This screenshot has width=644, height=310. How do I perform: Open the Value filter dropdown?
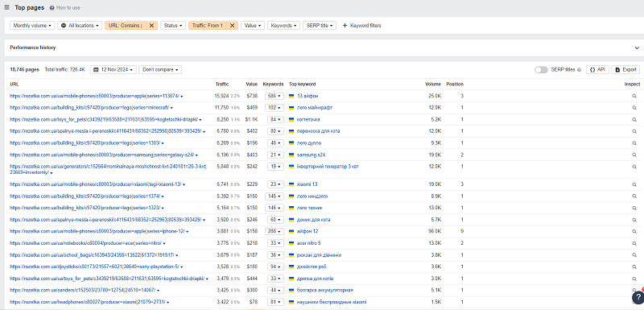point(253,26)
